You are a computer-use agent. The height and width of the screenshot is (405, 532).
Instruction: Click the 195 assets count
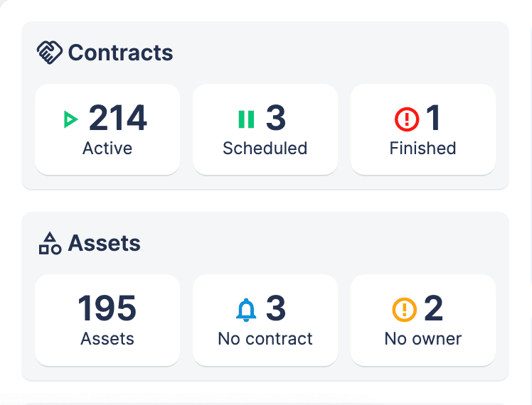click(107, 308)
